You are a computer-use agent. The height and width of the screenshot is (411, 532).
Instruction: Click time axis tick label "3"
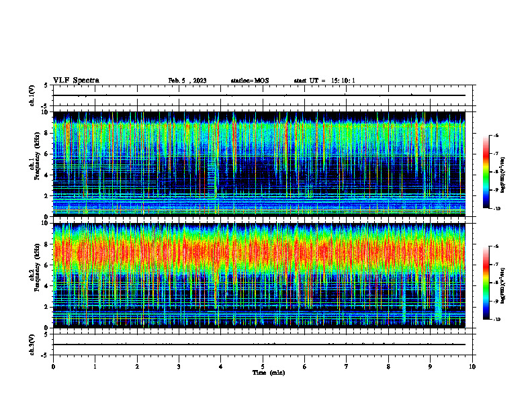(x=179, y=367)
